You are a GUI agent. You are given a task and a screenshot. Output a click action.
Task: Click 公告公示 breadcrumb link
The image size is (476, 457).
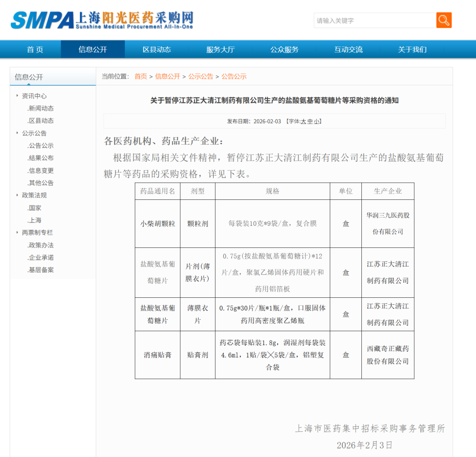pos(234,77)
